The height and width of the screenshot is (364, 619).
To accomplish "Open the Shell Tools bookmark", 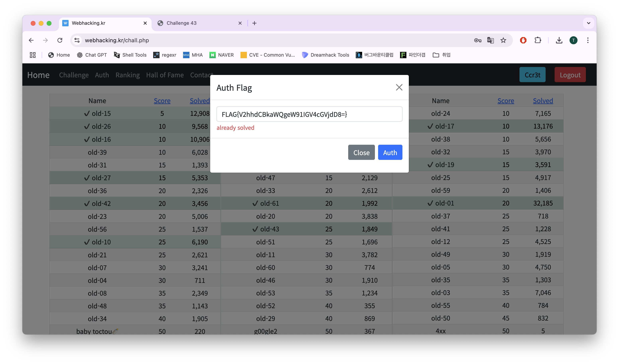I will pyautogui.click(x=130, y=55).
